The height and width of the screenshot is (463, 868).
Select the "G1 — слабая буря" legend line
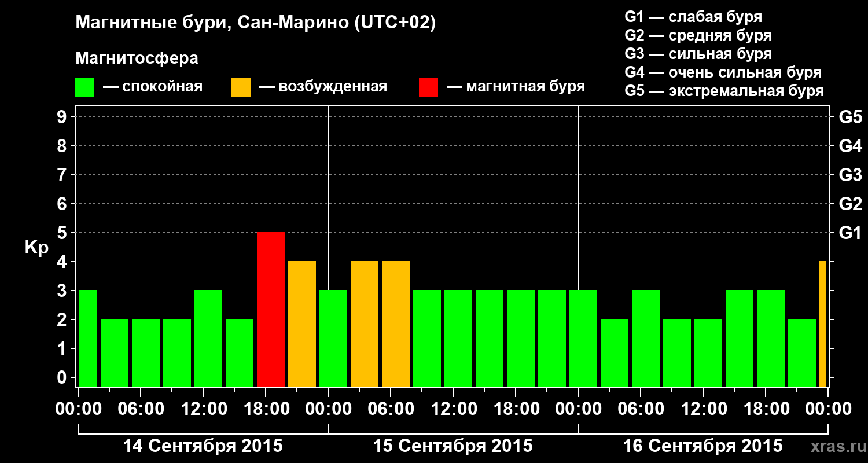693,17
